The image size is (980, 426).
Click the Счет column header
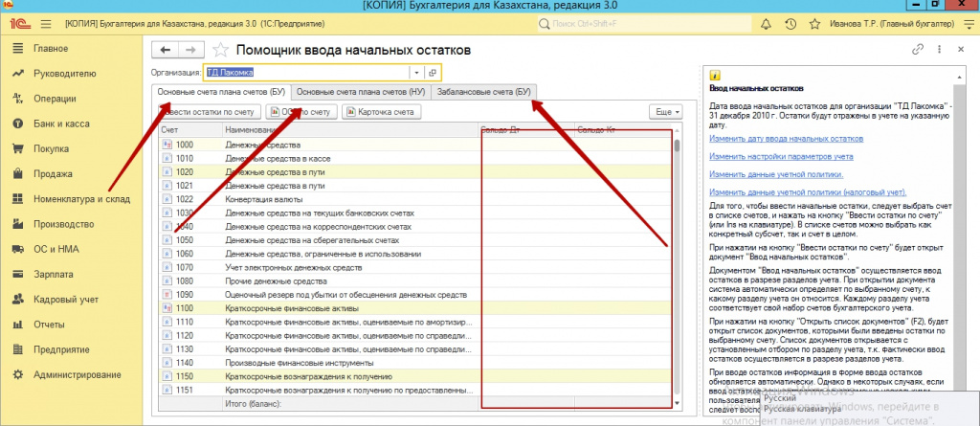pyautogui.click(x=190, y=130)
